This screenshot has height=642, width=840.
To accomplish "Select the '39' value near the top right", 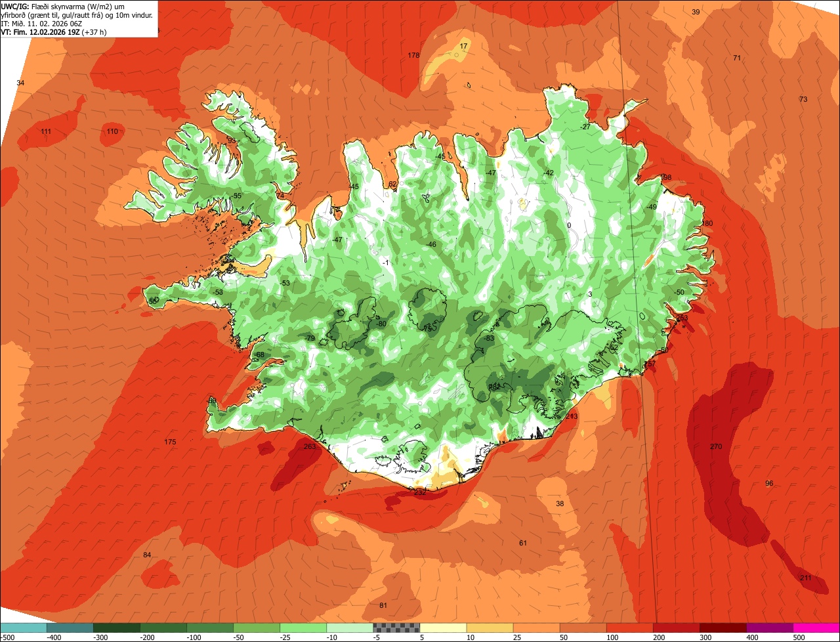I will (x=696, y=12).
